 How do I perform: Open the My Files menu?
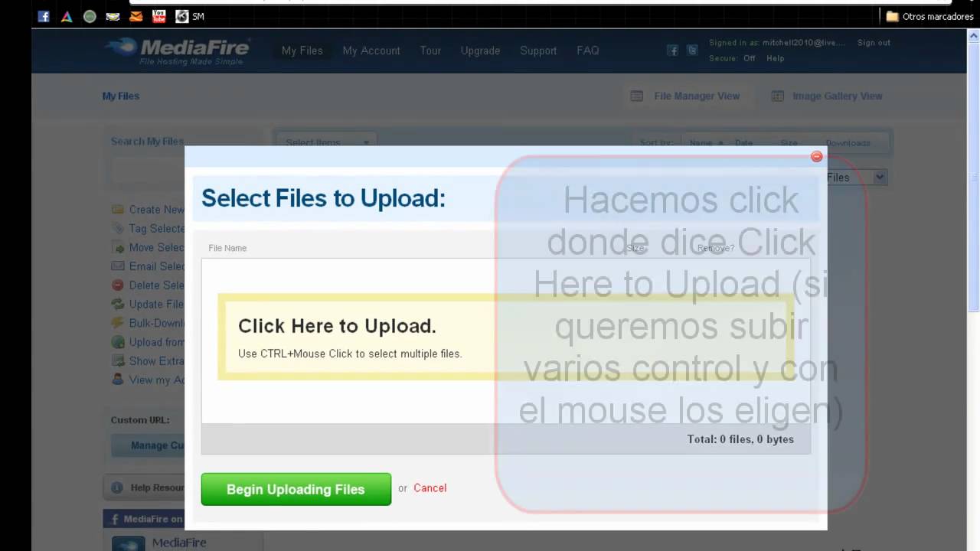click(x=302, y=51)
